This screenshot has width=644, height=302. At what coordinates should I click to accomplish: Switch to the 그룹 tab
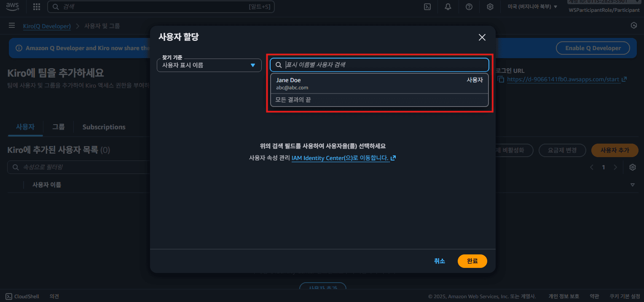59,127
